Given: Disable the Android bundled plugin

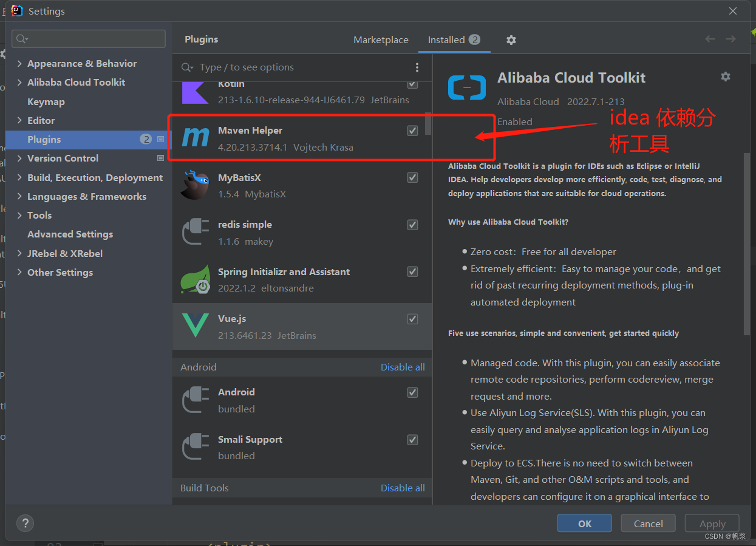Looking at the screenshot, I should [x=413, y=392].
